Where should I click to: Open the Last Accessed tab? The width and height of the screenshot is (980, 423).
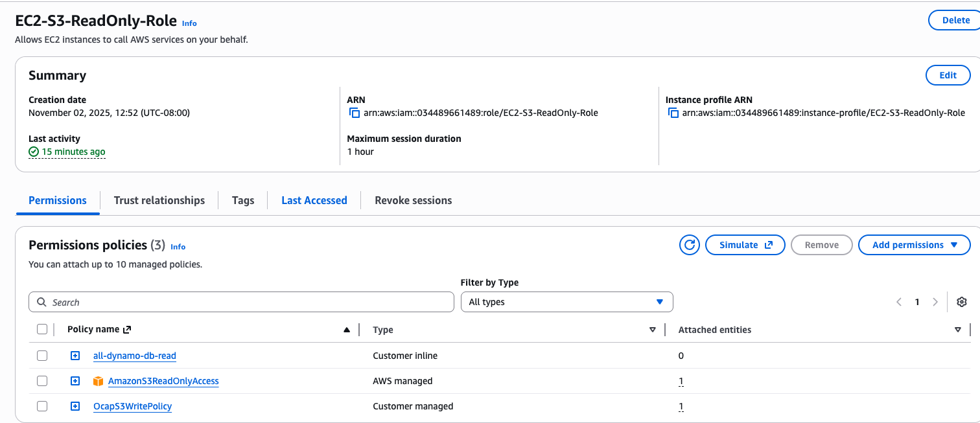(x=314, y=200)
